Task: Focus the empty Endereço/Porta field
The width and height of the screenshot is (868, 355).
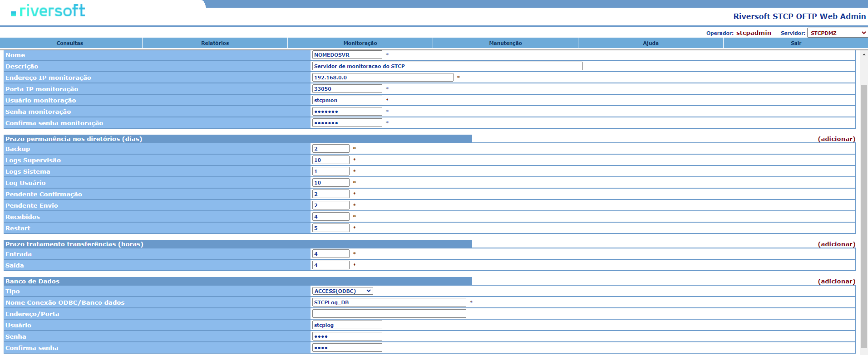Action: pos(389,314)
